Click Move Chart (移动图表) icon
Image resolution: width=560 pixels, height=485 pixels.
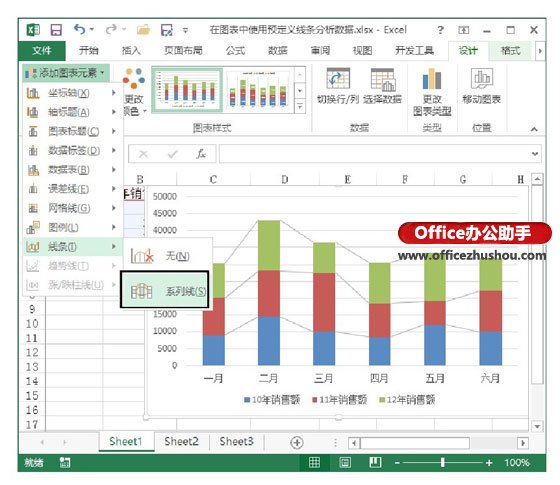[x=482, y=79]
